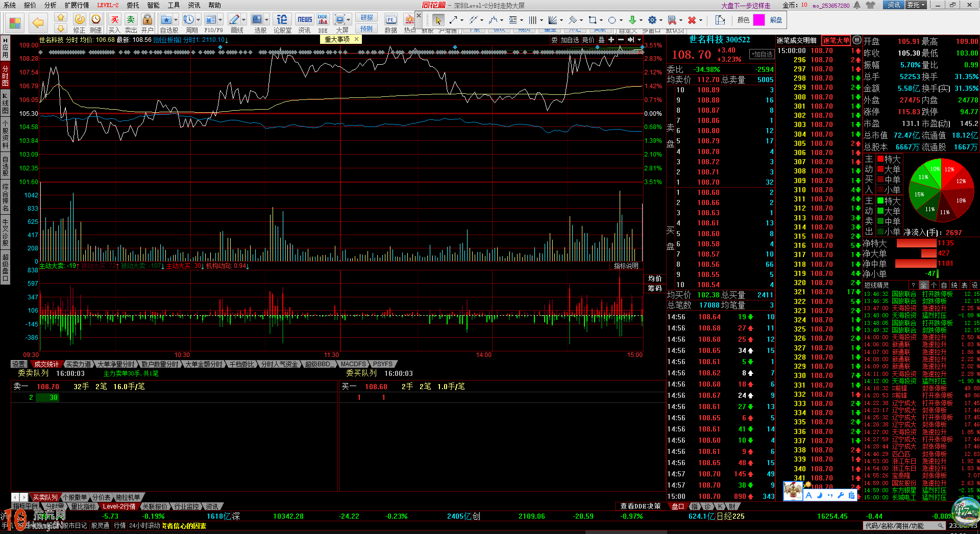Open the 测速 clock icon

[96, 20]
